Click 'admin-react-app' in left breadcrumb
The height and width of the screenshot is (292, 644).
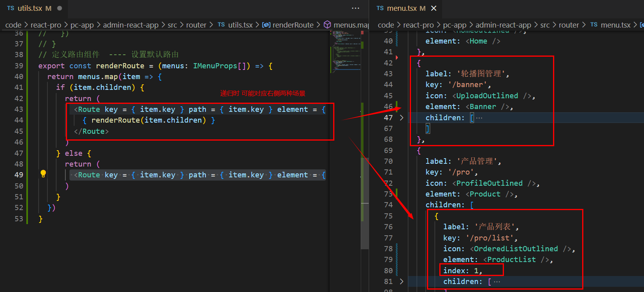coord(131,25)
